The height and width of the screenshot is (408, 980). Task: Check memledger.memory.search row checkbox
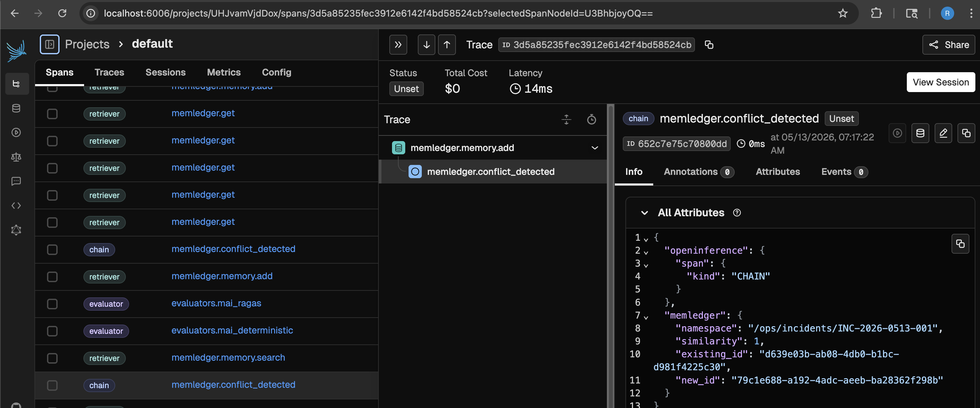click(52, 358)
